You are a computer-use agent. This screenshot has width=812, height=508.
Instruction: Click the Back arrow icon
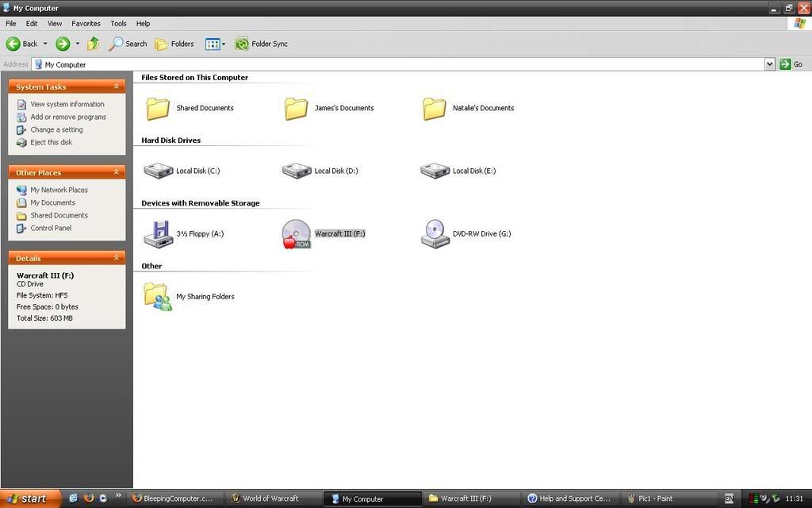[x=13, y=44]
